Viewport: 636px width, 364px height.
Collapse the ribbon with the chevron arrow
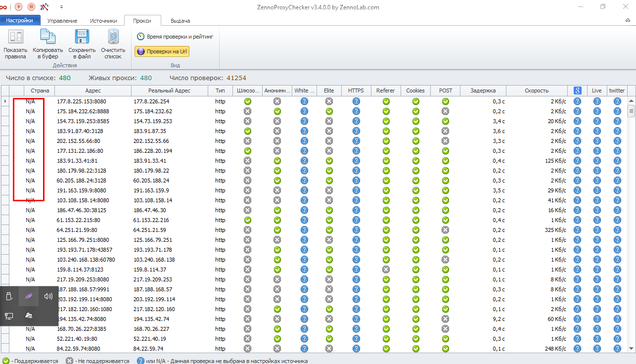(628, 20)
